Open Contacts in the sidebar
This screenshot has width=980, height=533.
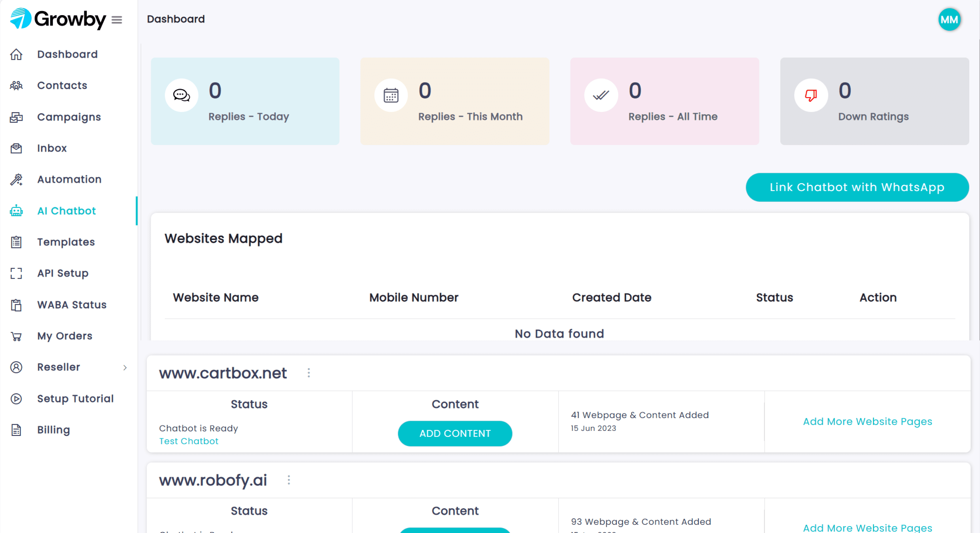[62, 85]
